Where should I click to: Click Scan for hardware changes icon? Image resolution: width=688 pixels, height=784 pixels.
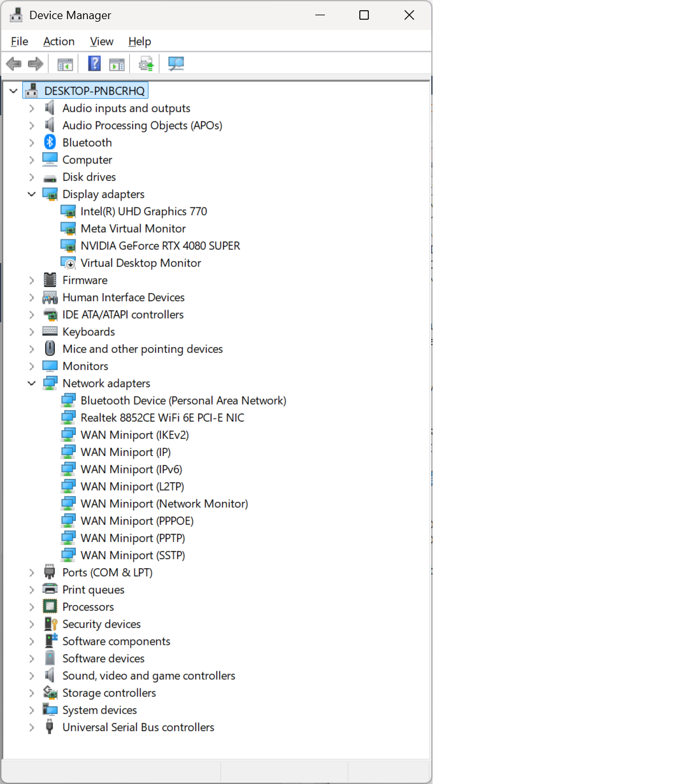coord(176,64)
